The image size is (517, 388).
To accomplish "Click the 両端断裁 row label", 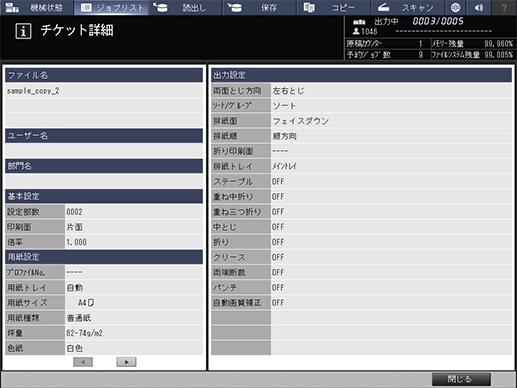I will pyautogui.click(x=241, y=273).
